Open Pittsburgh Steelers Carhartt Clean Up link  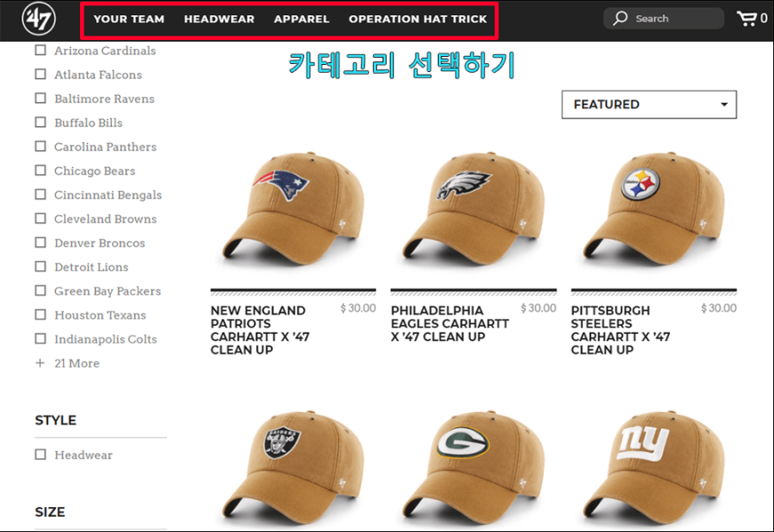[x=620, y=330]
